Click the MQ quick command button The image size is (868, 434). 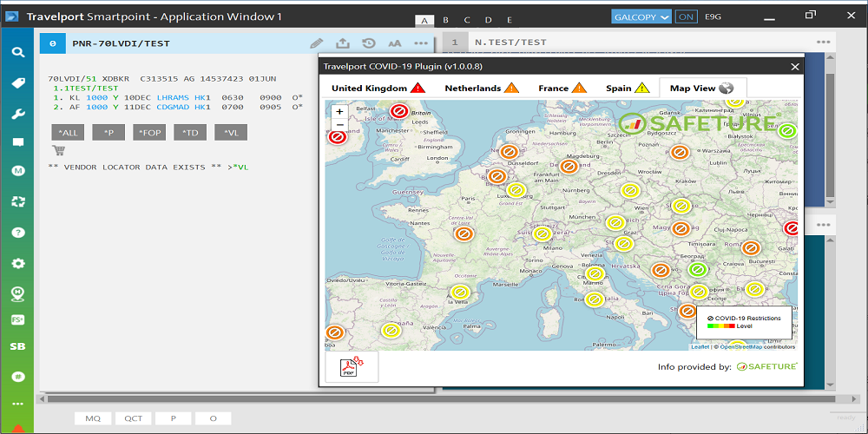tap(92, 418)
